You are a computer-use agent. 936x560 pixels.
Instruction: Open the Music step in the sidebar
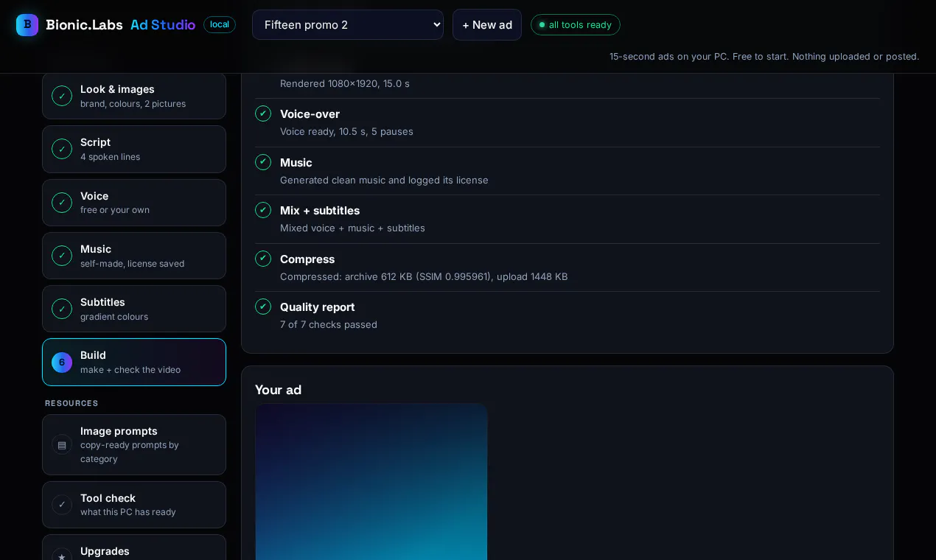pos(134,256)
